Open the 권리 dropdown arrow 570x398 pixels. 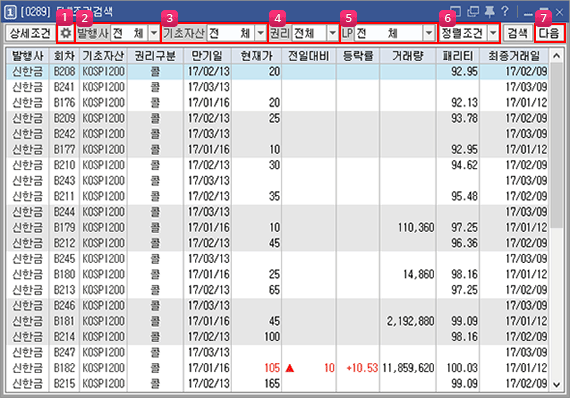pos(333,33)
